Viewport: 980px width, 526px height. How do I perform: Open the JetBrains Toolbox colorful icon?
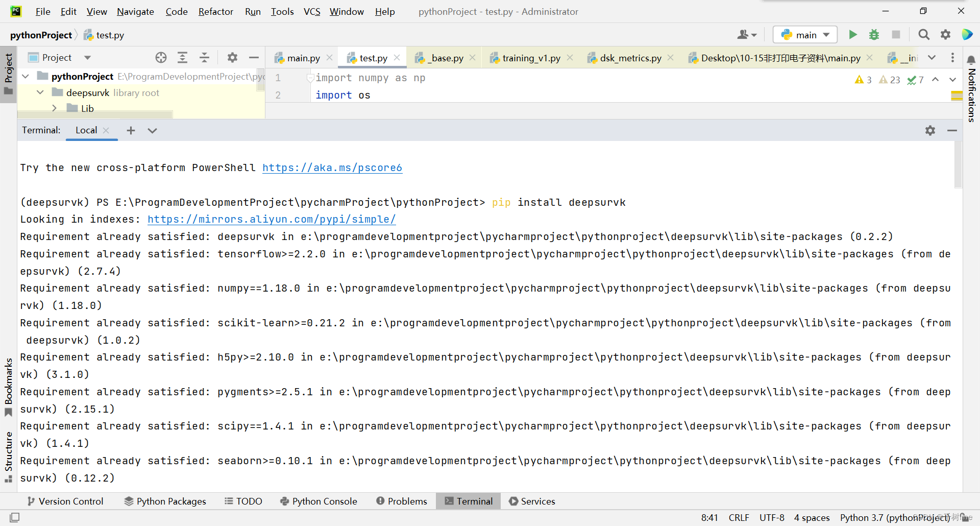(967, 35)
